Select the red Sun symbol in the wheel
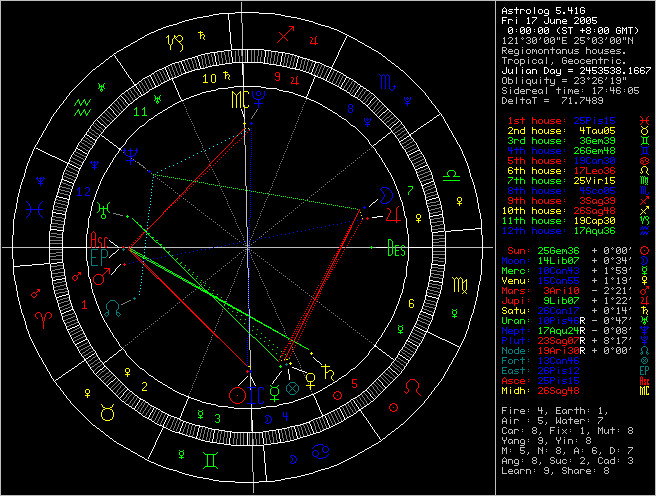Screen dimensions: 656x496 pyautogui.click(x=238, y=394)
